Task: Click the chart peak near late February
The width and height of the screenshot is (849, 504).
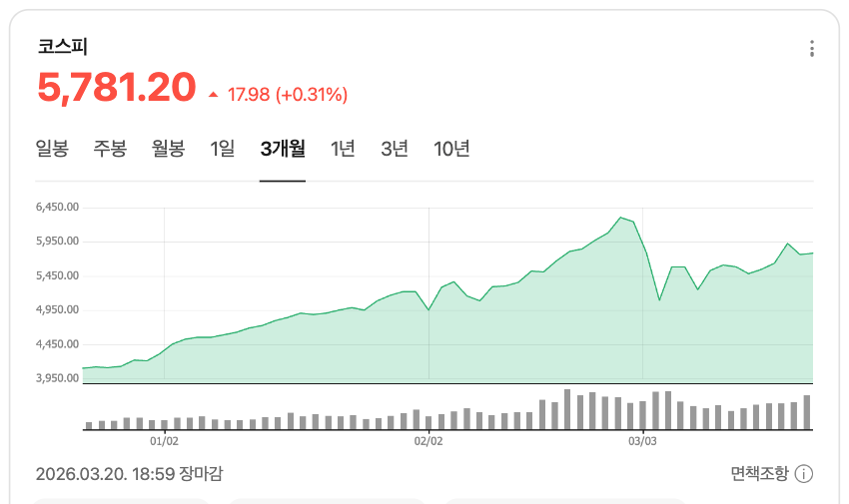Action: [621, 218]
